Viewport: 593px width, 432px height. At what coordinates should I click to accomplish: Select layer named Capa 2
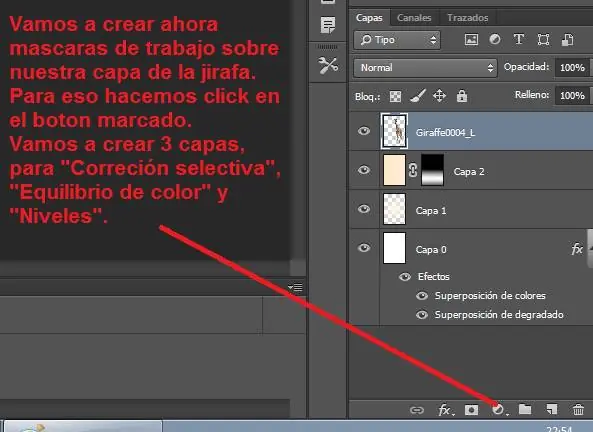(469, 172)
